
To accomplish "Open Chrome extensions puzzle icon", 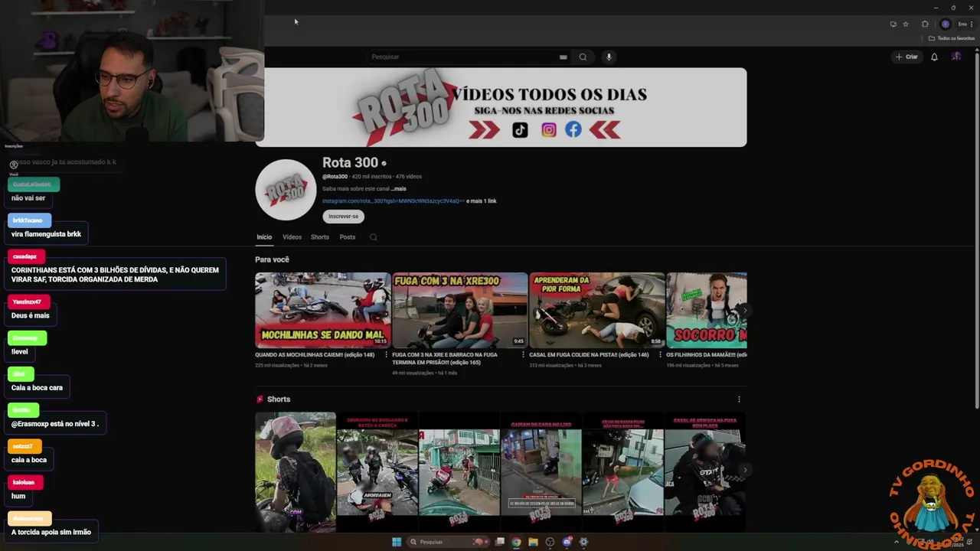I will [x=925, y=24].
